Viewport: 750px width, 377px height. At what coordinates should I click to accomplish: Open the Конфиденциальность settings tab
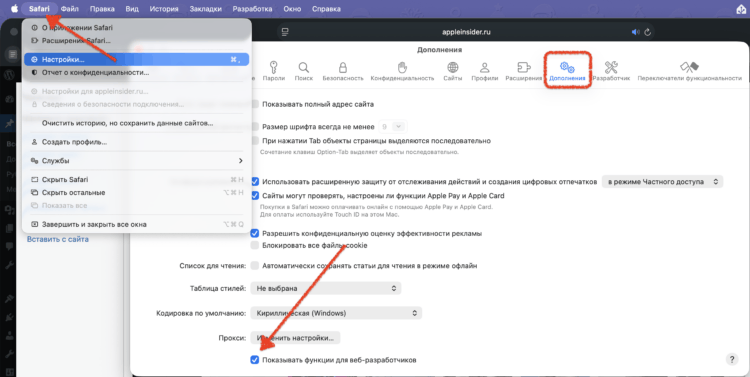pos(402,71)
